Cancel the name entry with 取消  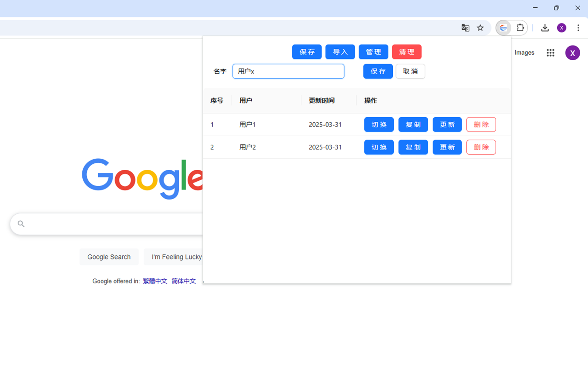click(x=410, y=71)
